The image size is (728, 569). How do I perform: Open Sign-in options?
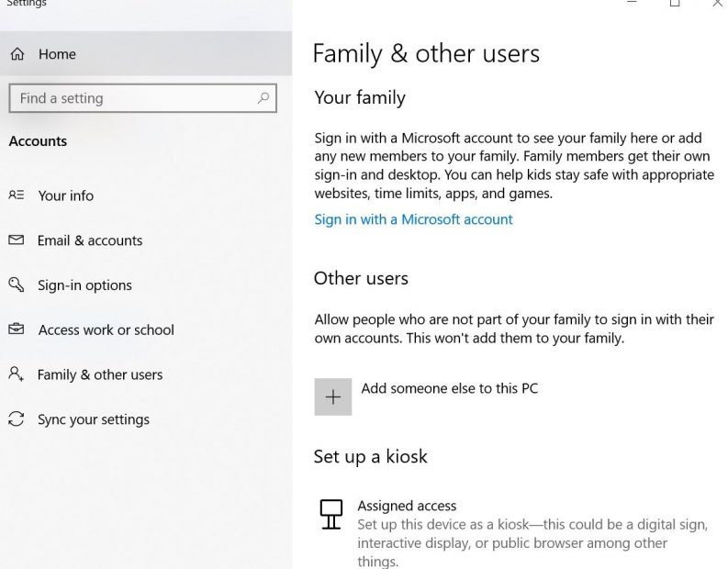84,285
